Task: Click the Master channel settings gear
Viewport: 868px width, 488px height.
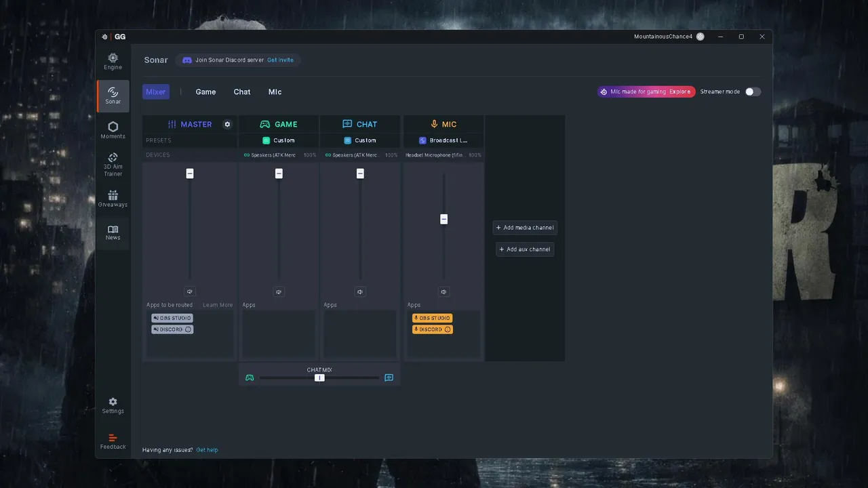Action: click(227, 124)
